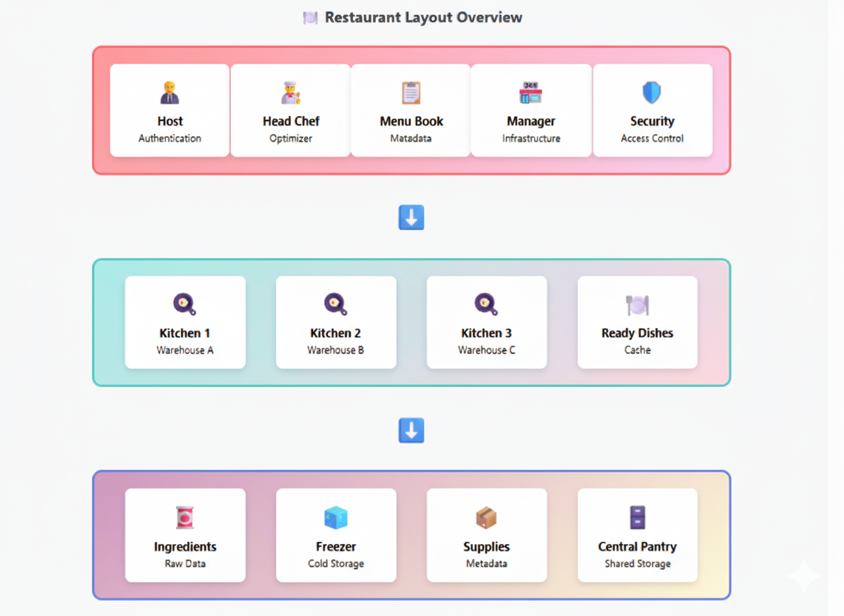Click the Freezer ice cube icon
The image size is (844, 616).
336,518
